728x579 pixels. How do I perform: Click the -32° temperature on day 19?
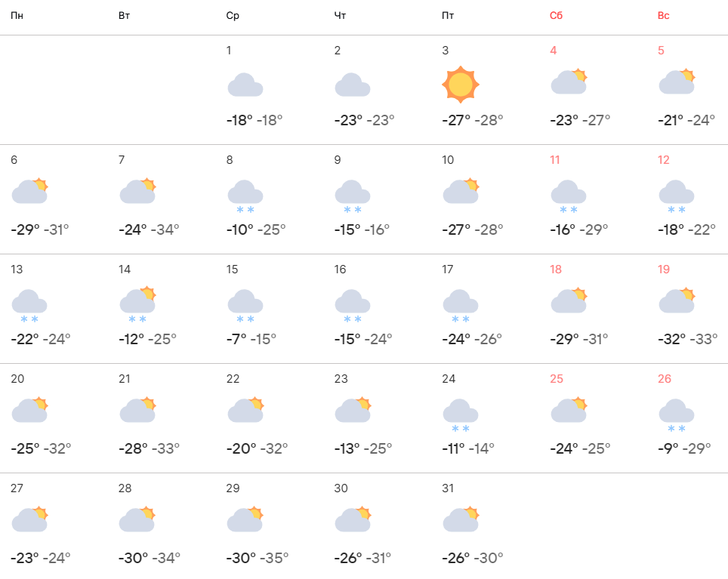(x=673, y=339)
